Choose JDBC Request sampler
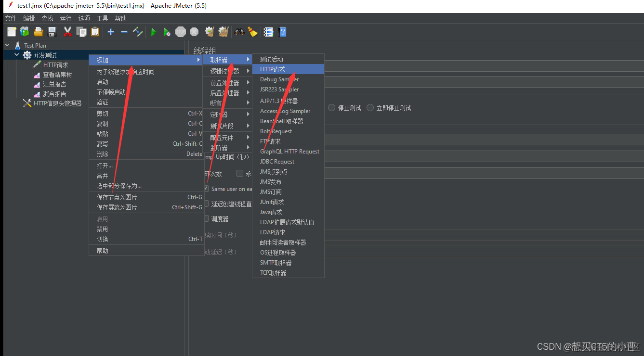The image size is (644, 356). (288, 162)
